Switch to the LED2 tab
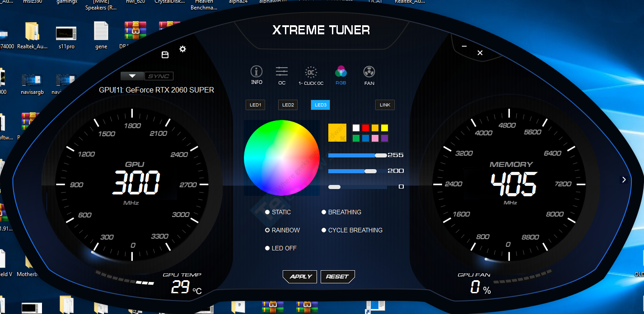 (x=288, y=105)
